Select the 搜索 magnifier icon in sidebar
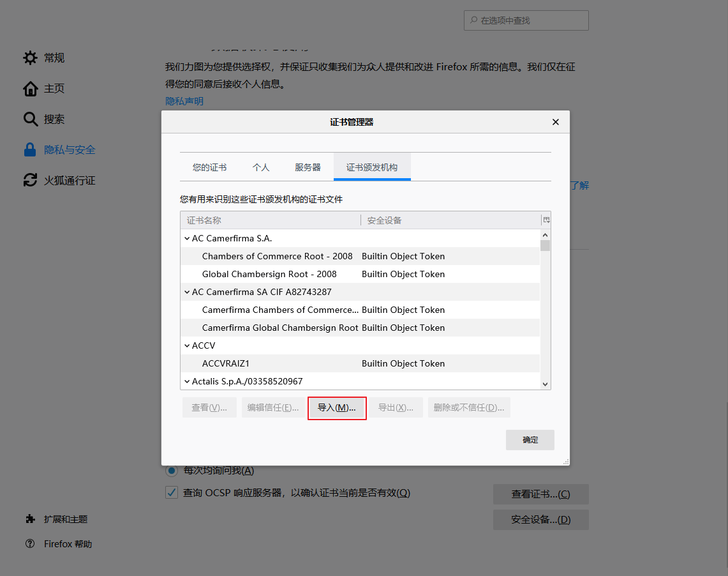This screenshot has width=728, height=576. click(30, 119)
